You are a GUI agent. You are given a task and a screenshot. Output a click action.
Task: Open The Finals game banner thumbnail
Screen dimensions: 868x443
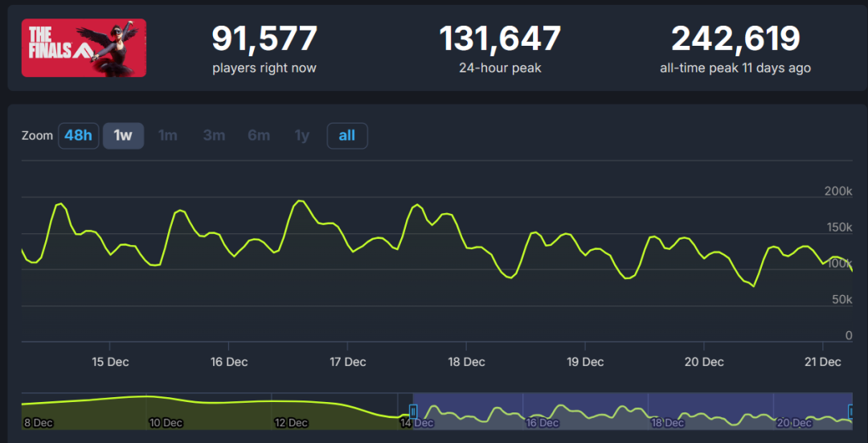tap(84, 47)
